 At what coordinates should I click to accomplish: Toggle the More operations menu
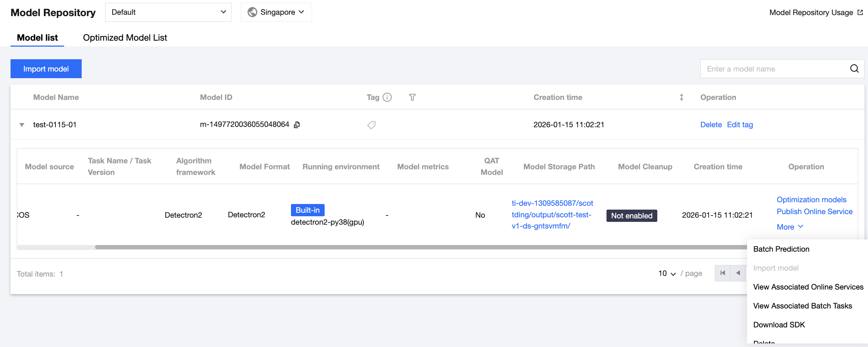(789, 227)
